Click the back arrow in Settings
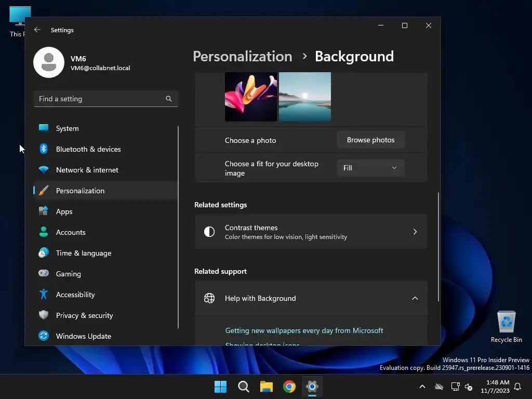The image size is (532, 399). click(x=37, y=30)
